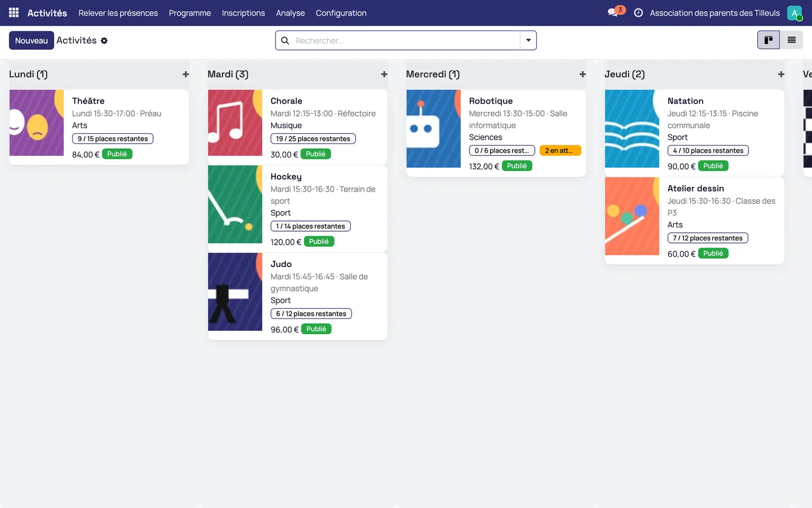Open the Activités settings gear
The height and width of the screenshot is (508, 812).
pos(104,41)
